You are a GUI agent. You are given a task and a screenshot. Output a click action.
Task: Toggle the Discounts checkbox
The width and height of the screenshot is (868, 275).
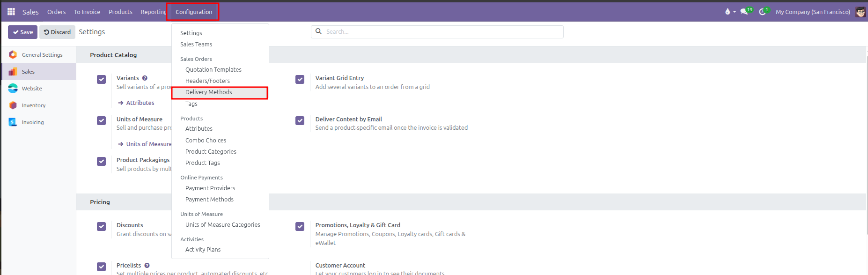101,226
